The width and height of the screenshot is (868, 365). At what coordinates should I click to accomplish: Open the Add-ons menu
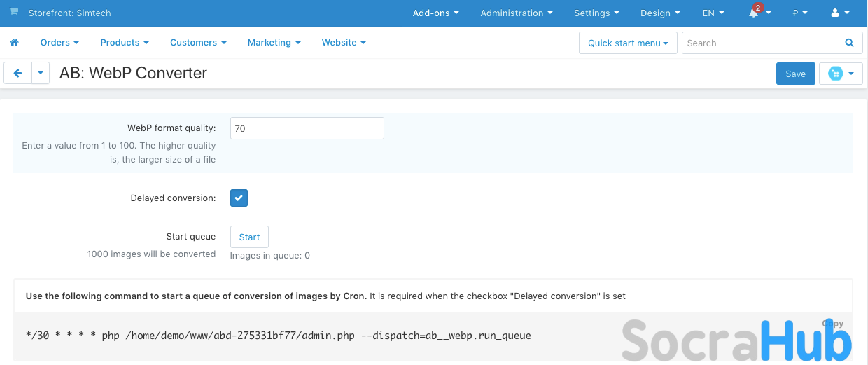coord(435,13)
